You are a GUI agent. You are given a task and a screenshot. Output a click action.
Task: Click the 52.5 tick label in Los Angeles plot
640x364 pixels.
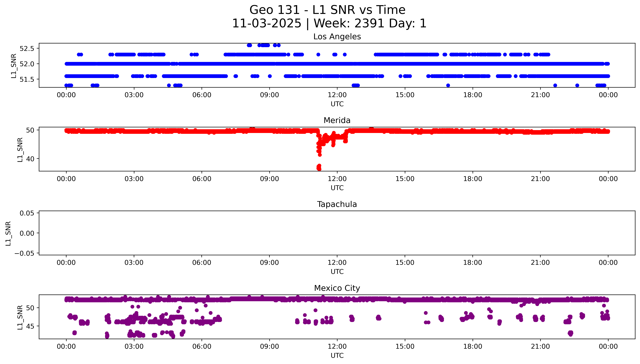[27, 48]
